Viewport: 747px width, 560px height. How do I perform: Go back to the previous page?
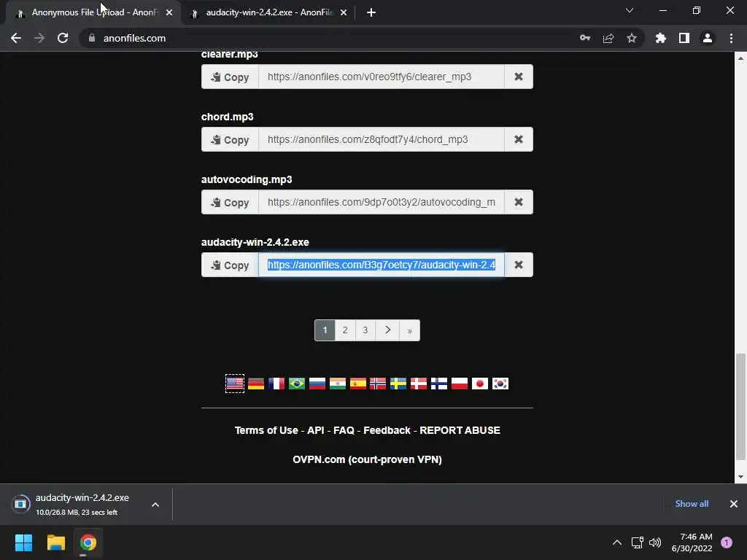click(16, 38)
